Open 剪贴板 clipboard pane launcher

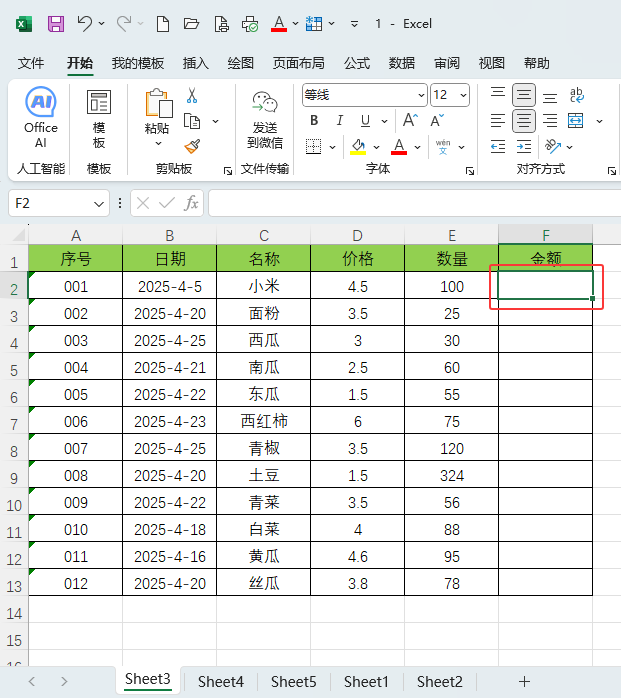pos(228,171)
